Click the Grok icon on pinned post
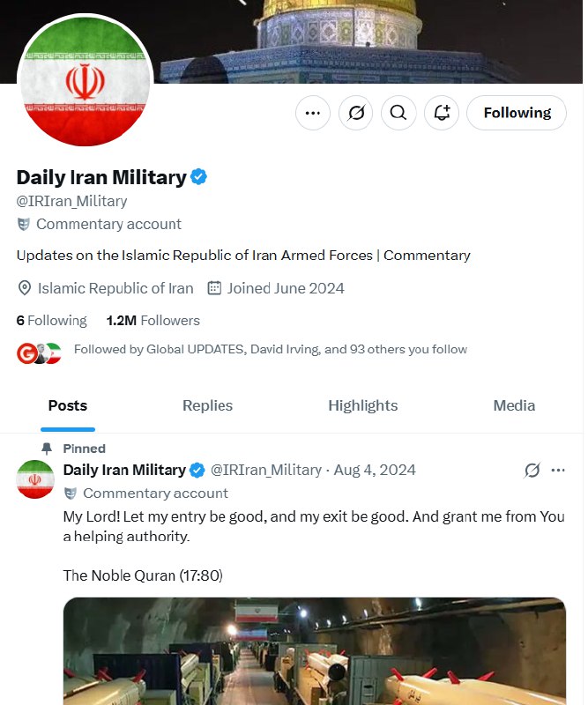This screenshot has height=705, width=588. point(532,471)
